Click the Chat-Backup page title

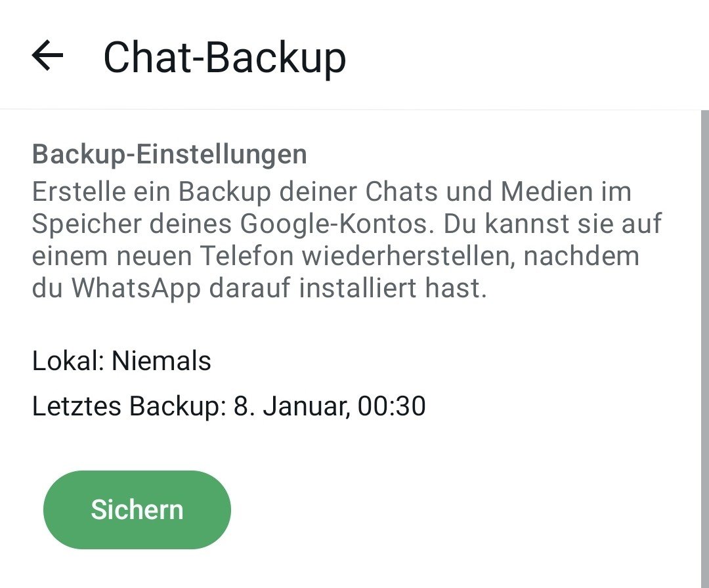tap(225, 57)
